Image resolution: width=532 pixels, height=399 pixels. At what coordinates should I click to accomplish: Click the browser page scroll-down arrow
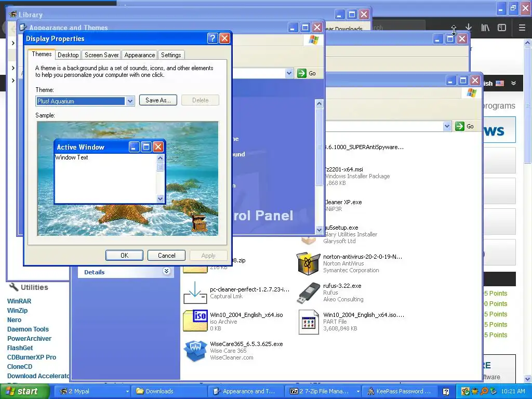click(x=528, y=379)
